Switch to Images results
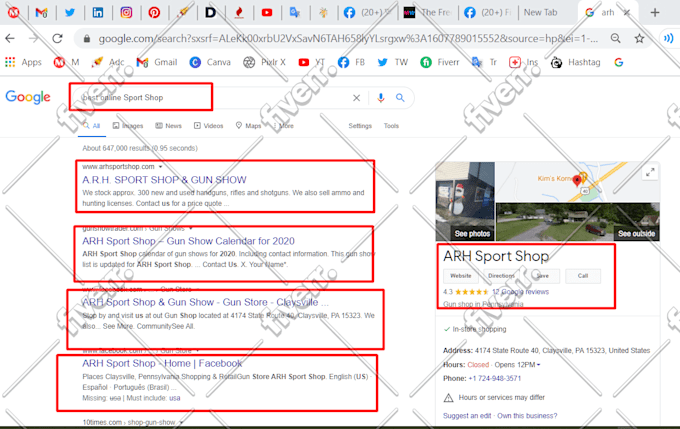This screenshot has height=429, width=680. 128,126
